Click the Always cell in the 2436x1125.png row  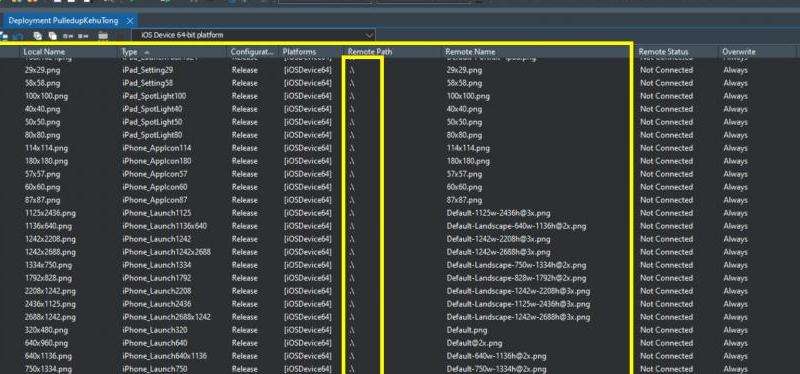[735, 304]
